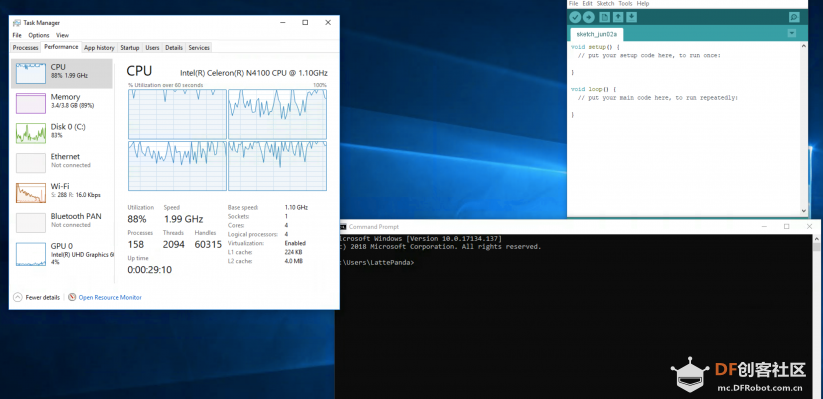Maximize the Command Prompt window
823x399 pixels.
coord(786,227)
